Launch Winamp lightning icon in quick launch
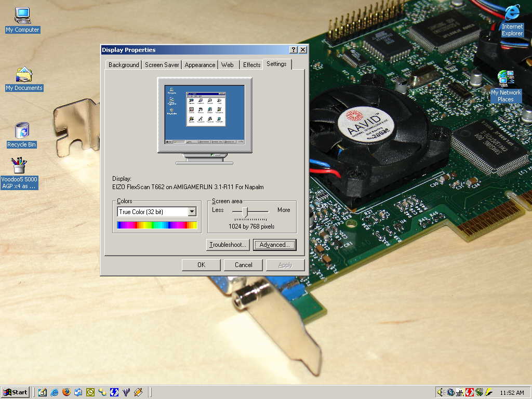532x399 pixels. click(138, 392)
